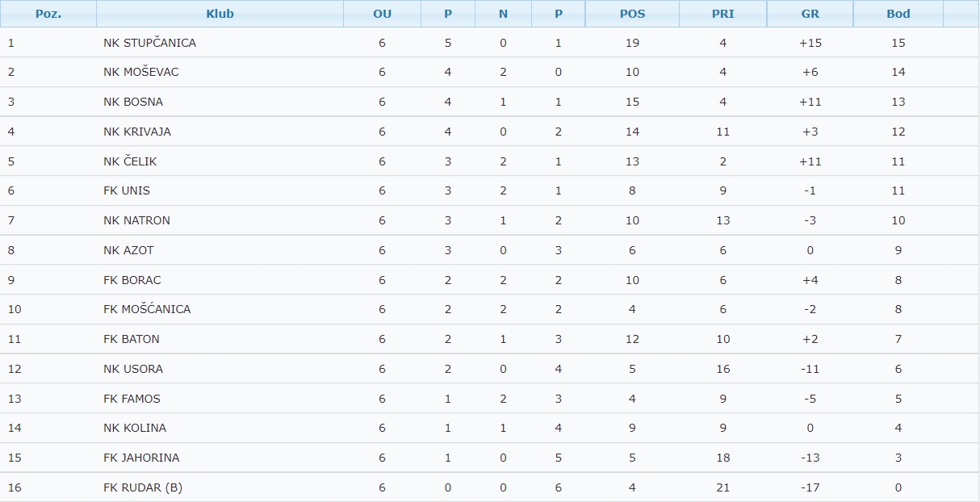This screenshot has width=980, height=502.
Task: Click FK MOŠĆANICA club name
Action: coord(147,309)
